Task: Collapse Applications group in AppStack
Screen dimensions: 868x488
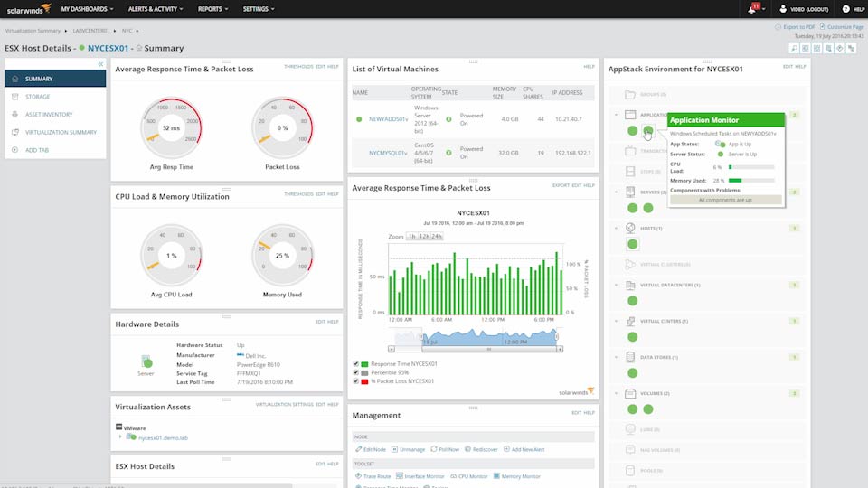Action: tap(616, 115)
